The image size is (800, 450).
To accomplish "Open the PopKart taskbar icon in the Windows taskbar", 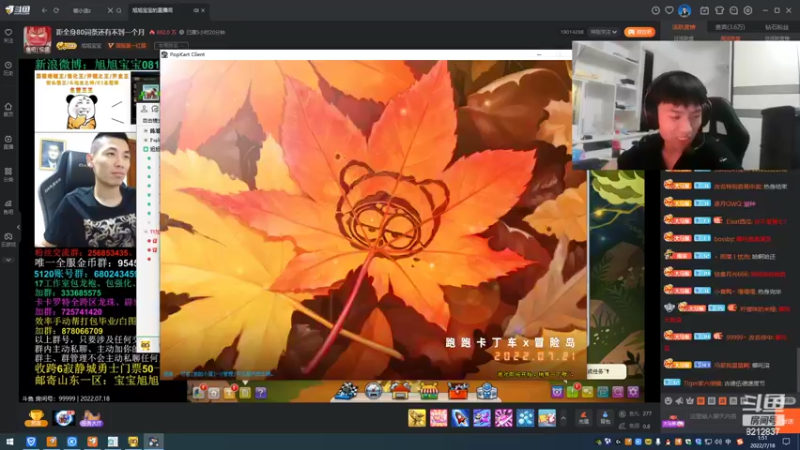I will (153, 441).
